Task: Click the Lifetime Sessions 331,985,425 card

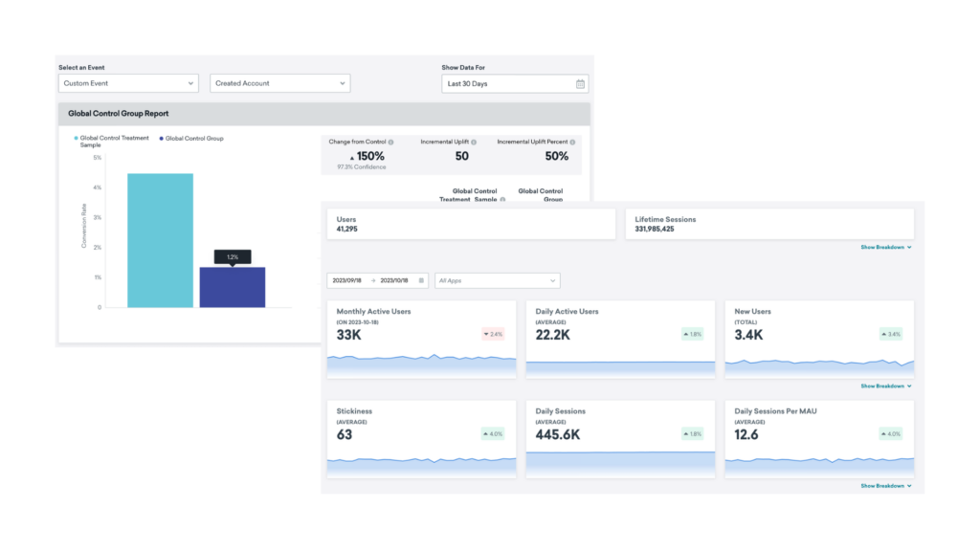Action: (x=769, y=224)
